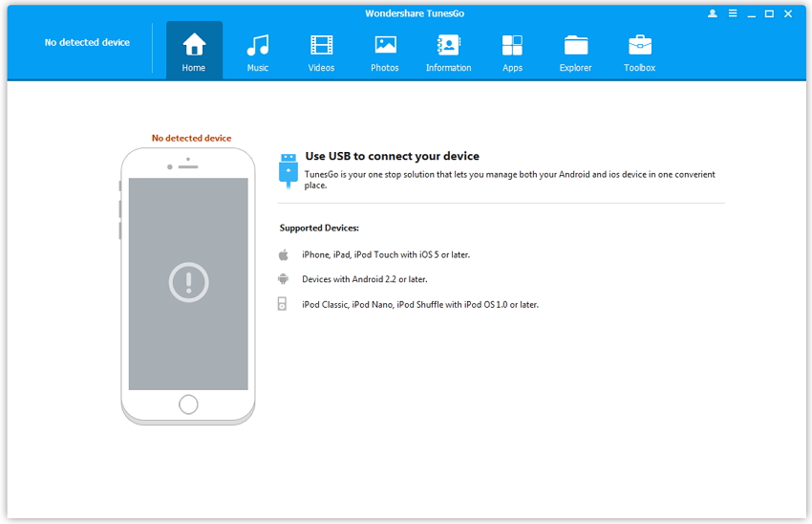This screenshot has width=812, height=524.
Task: Click 'No detected device' in top-left header
Action: pos(87,43)
